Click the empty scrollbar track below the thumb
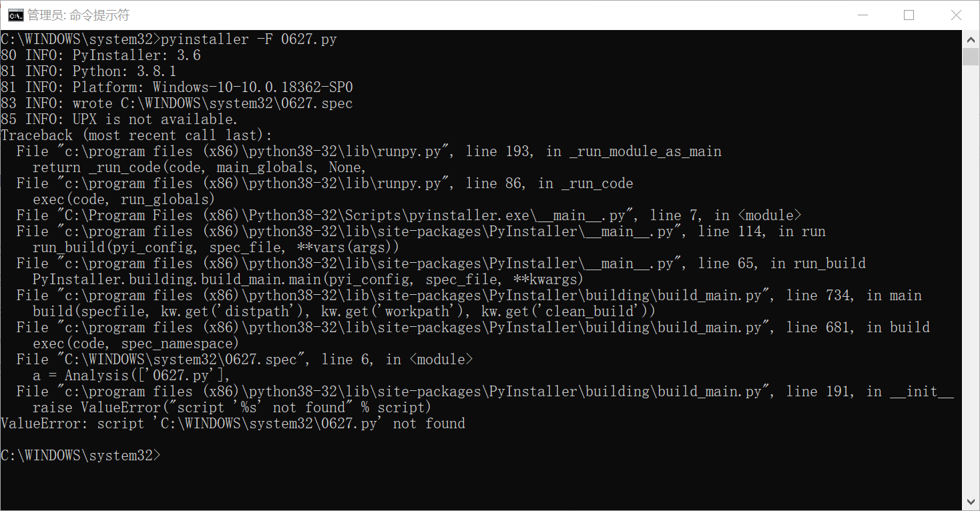Viewport: 980px width, 511px height. 971,279
